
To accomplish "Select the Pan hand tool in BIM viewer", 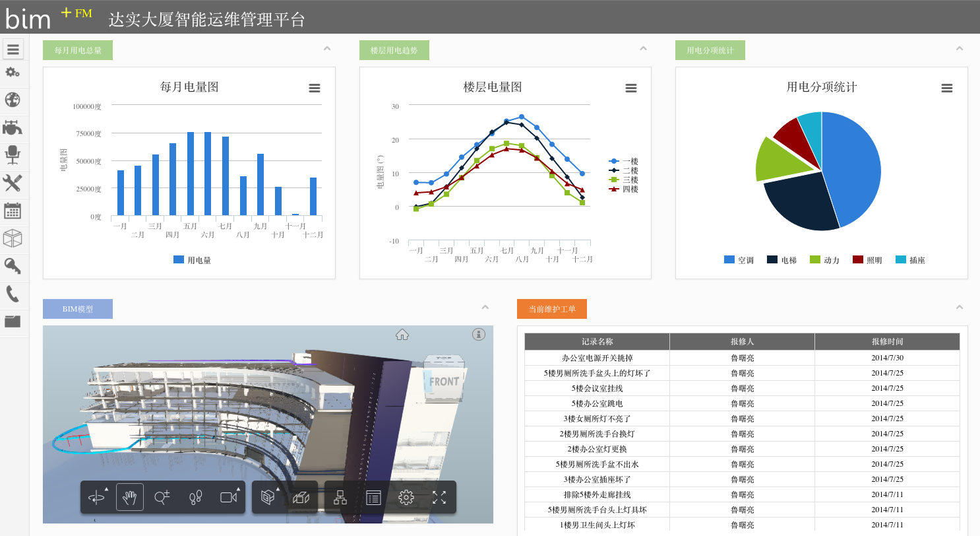I will pyautogui.click(x=130, y=498).
